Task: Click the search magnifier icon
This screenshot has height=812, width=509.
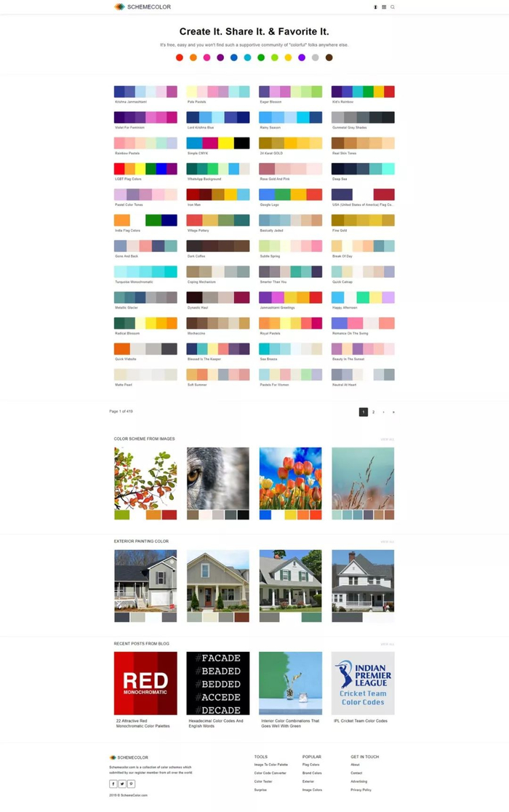Action: coord(393,7)
